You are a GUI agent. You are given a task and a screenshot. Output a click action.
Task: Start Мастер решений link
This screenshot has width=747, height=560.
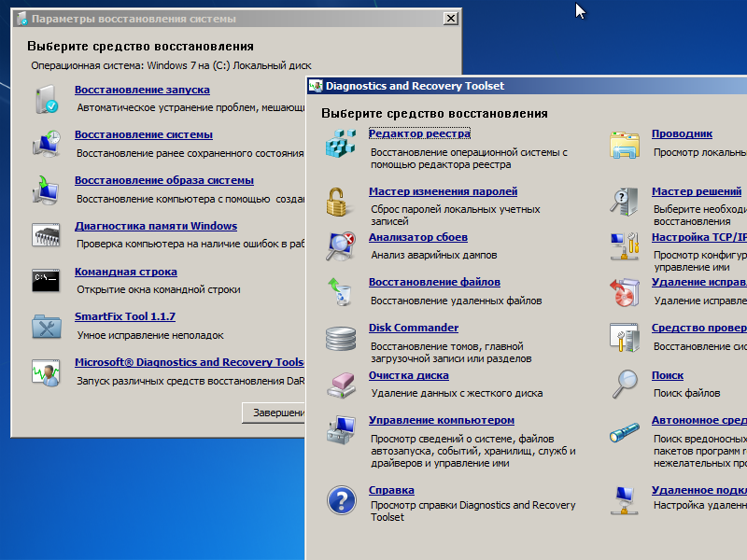(697, 191)
